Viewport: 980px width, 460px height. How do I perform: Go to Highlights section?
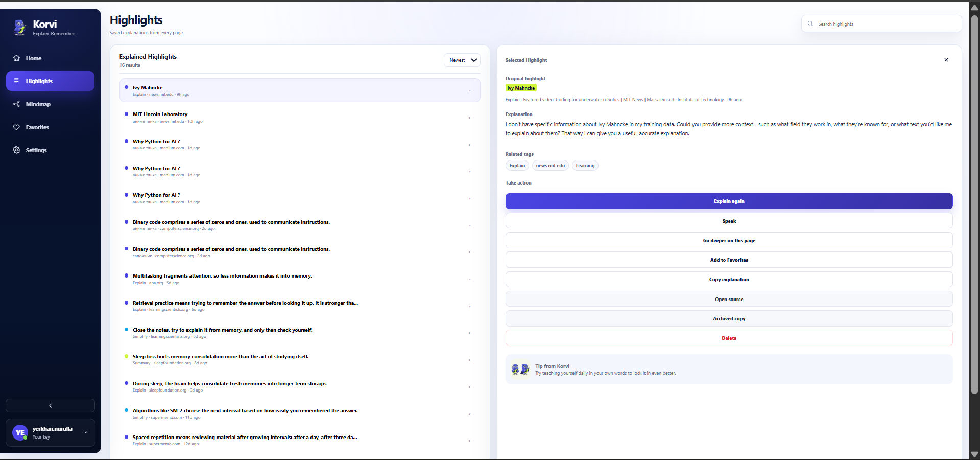pyautogui.click(x=50, y=81)
